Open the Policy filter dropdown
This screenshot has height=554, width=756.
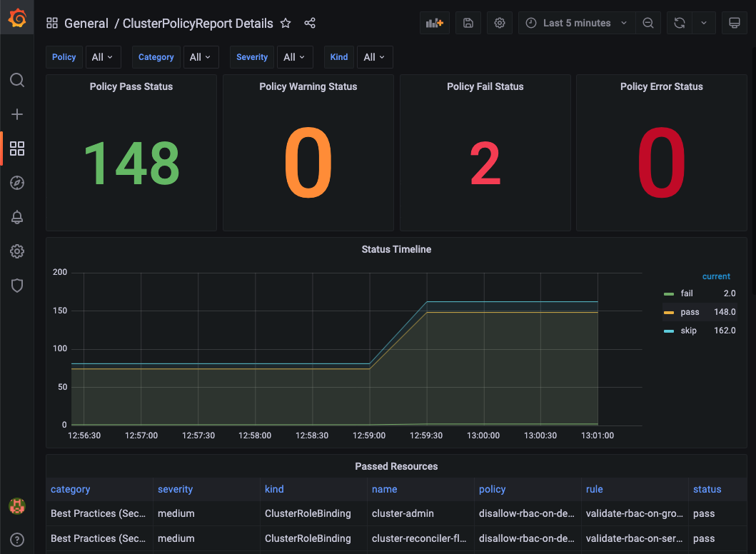coord(102,56)
